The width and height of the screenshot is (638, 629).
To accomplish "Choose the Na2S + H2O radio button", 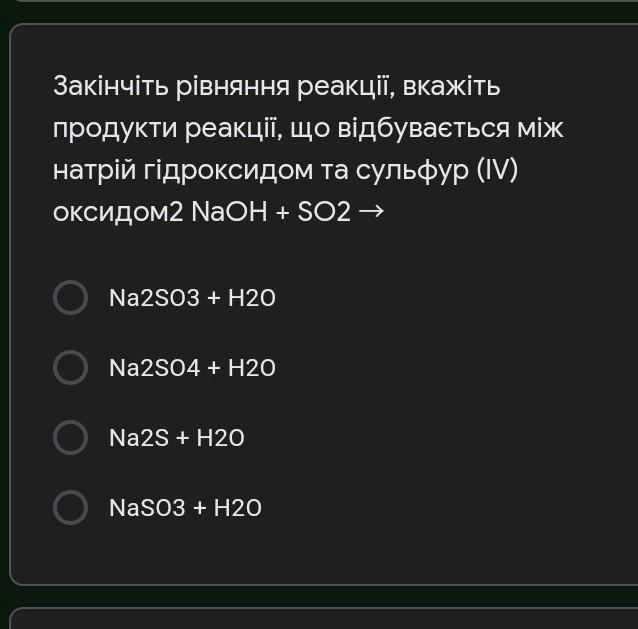I will click(70, 437).
